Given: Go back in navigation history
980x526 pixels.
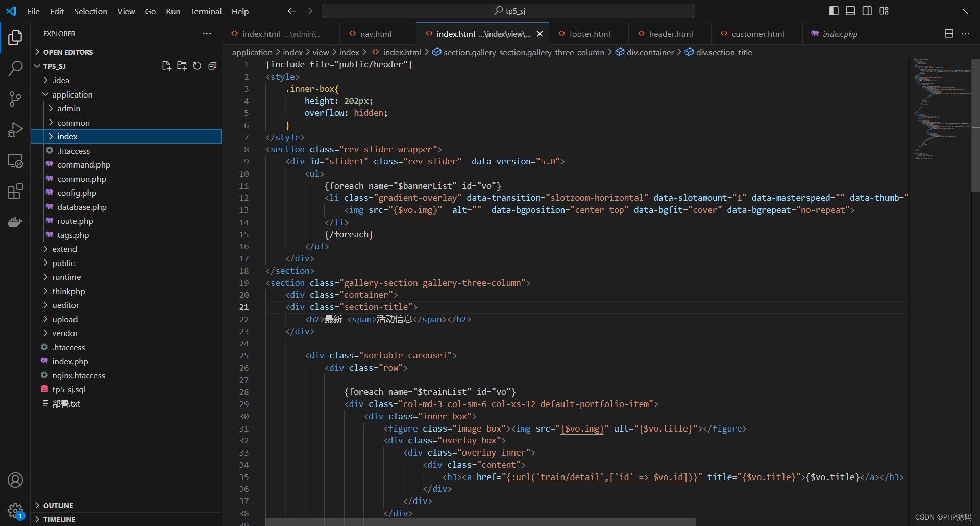Looking at the screenshot, I should click(x=291, y=11).
